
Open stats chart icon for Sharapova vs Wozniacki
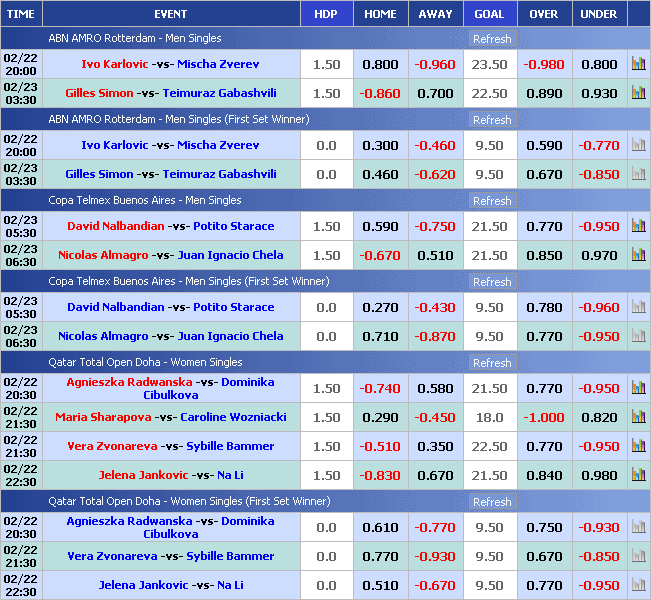coord(638,417)
